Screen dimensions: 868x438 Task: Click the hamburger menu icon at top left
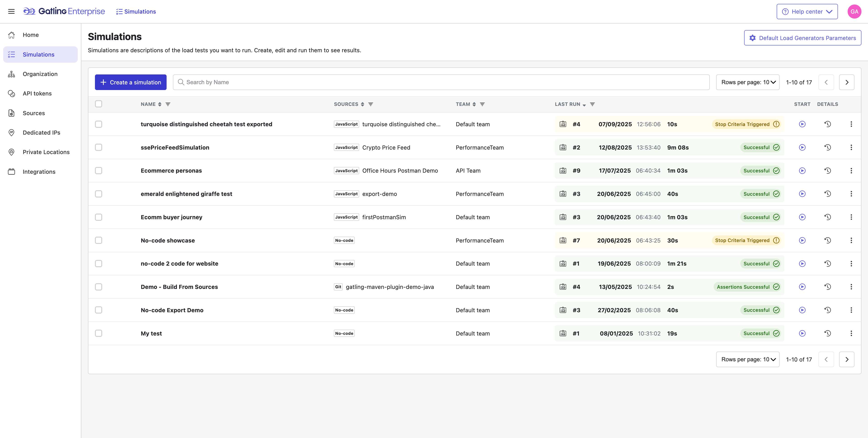[x=12, y=12]
